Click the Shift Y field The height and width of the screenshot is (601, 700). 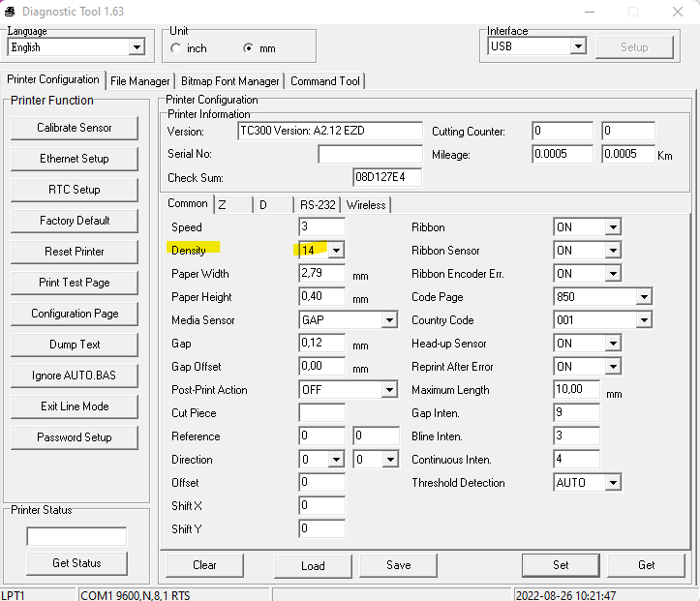point(321,528)
